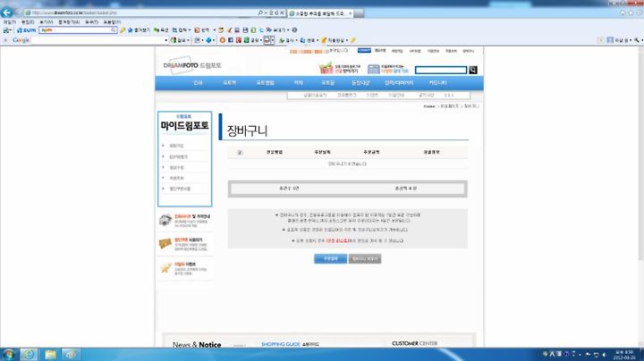Screen dimensions: 644x361
Task: Click the red Google+ icon on the Google toolbar
Action: point(238,40)
